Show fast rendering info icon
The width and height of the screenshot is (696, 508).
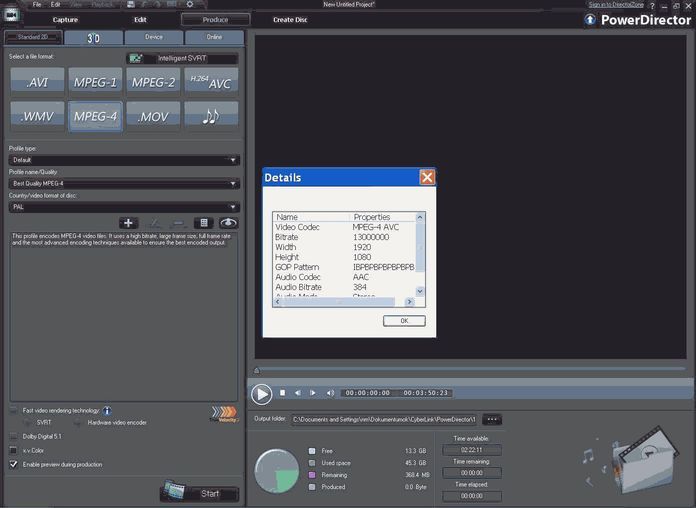pyautogui.click(x=107, y=411)
